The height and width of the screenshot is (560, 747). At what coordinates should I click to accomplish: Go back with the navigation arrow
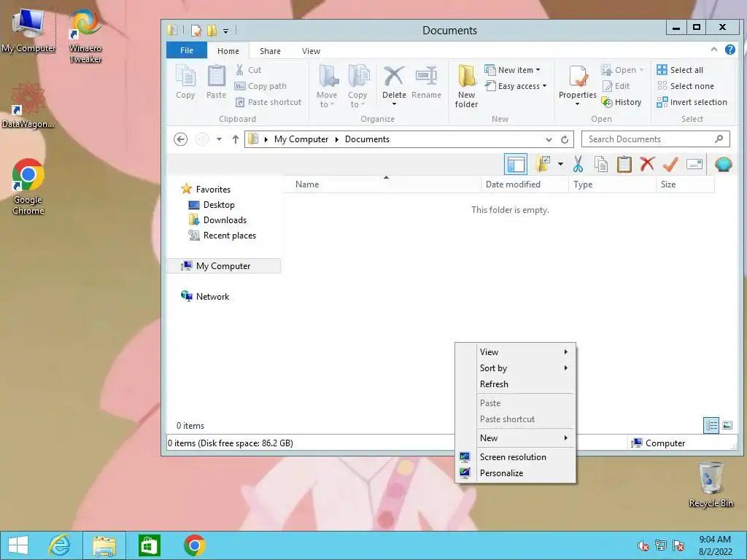[x=181, y=139]
